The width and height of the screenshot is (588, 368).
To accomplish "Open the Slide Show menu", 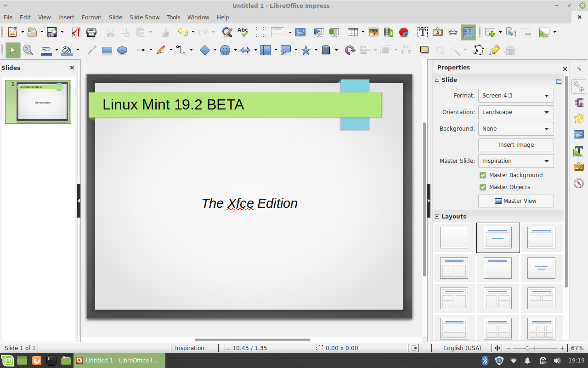I will (x=144, y=17).
